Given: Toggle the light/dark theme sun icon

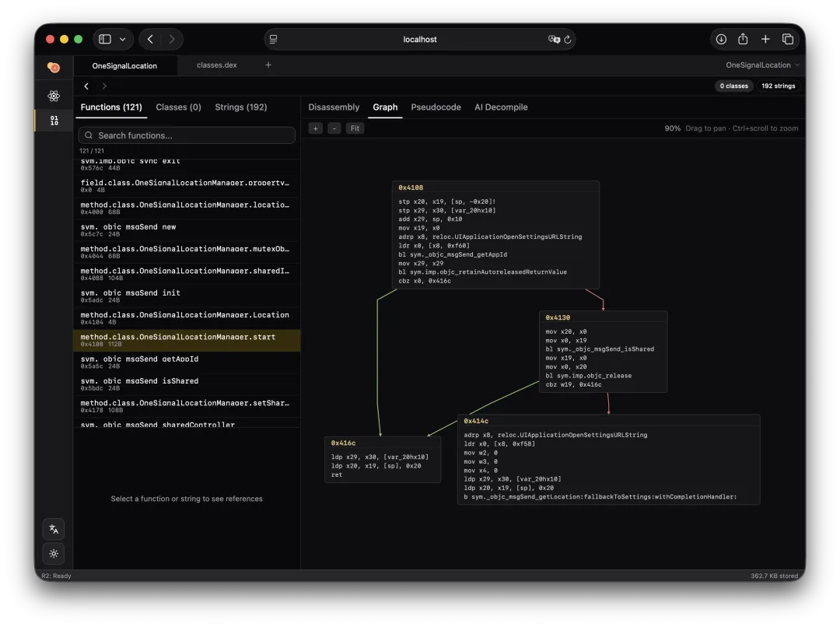Looking at the screenshot, I should coord(54,554).
